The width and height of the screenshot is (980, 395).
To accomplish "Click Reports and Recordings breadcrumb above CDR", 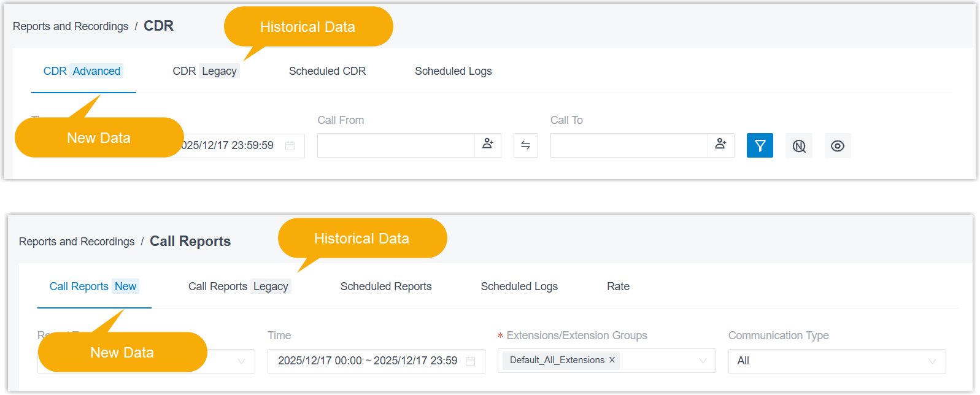I will pyautogui.click(x=71, y=26).
